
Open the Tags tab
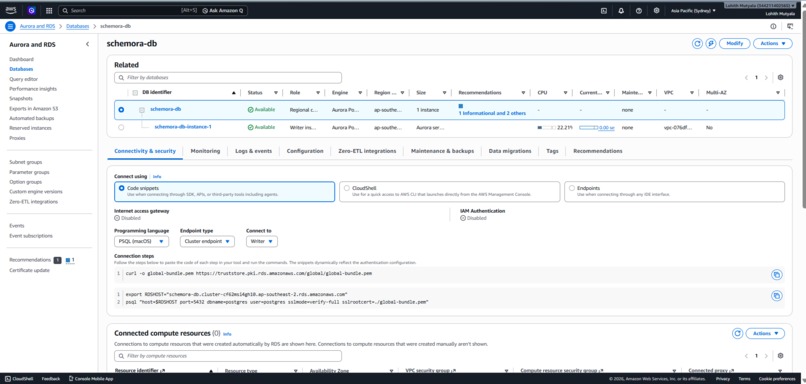(552, 151)
